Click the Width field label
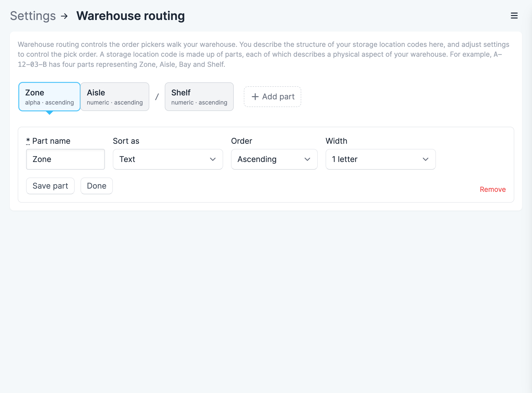532x393 pixels. 336,141
